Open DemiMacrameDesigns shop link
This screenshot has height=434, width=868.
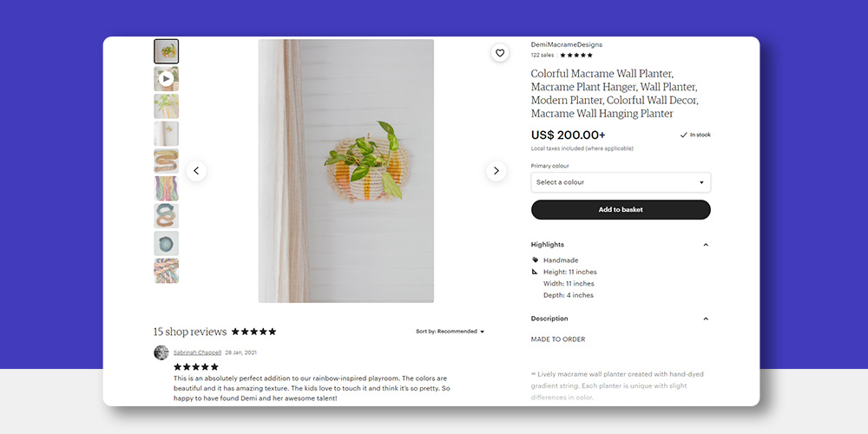566,45
